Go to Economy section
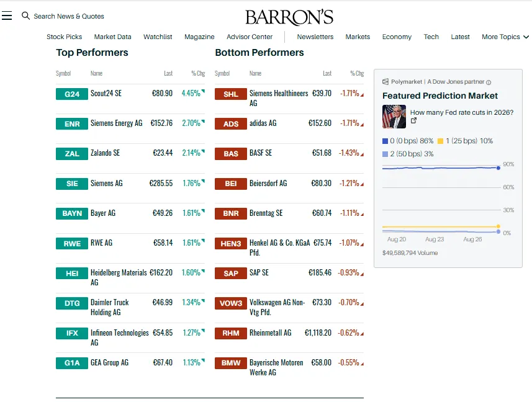 (397, 37)
